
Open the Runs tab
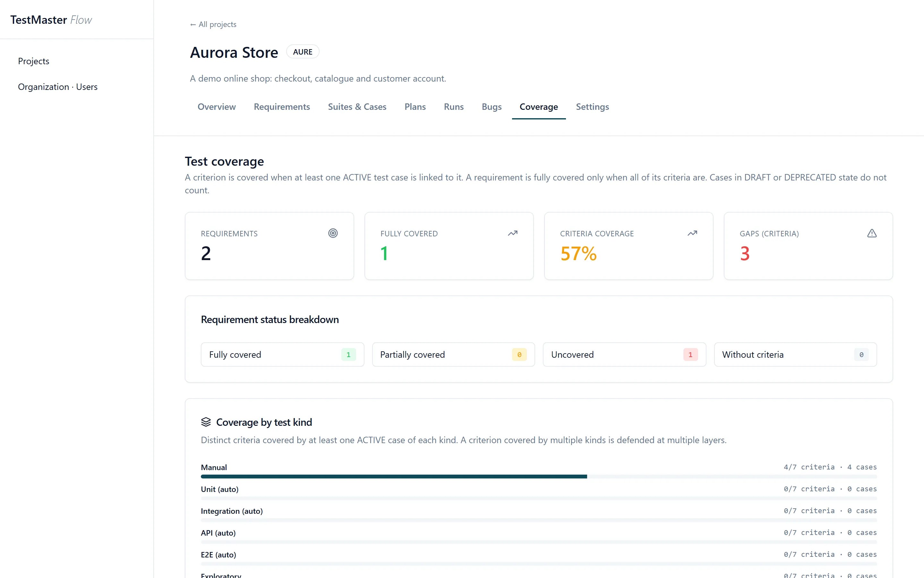(x=454, y=107)
